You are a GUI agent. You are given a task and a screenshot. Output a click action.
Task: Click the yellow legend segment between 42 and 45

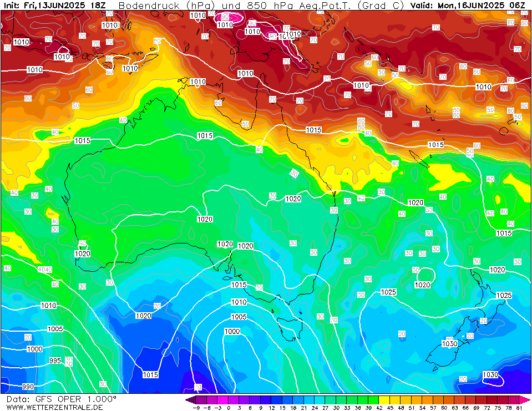click(384, 400)
